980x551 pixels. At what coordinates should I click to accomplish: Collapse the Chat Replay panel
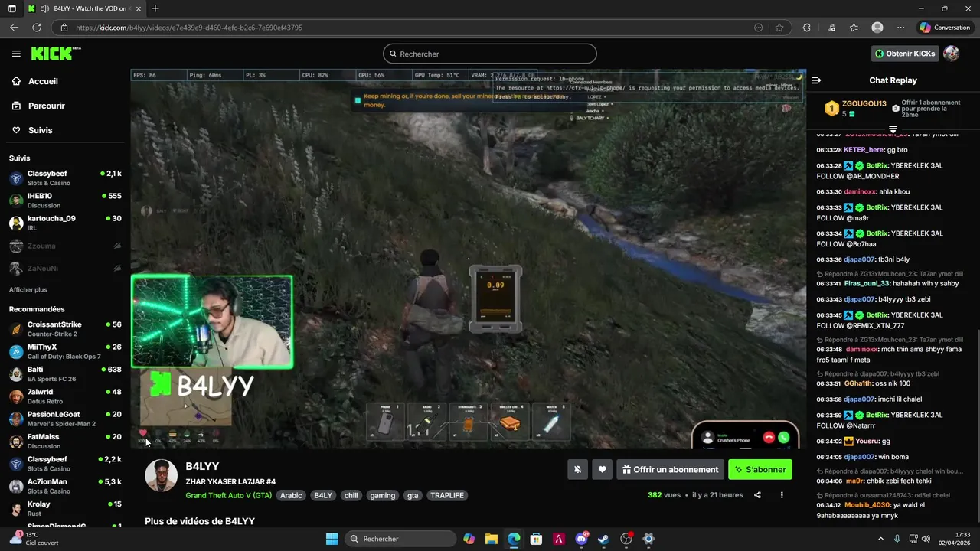[x=816, y=80]
